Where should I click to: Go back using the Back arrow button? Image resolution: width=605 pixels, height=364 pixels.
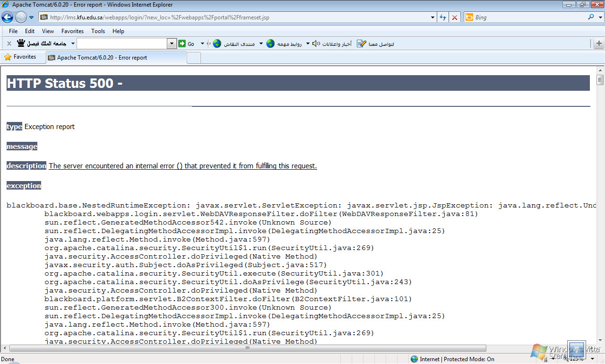[x=7, y=17]
